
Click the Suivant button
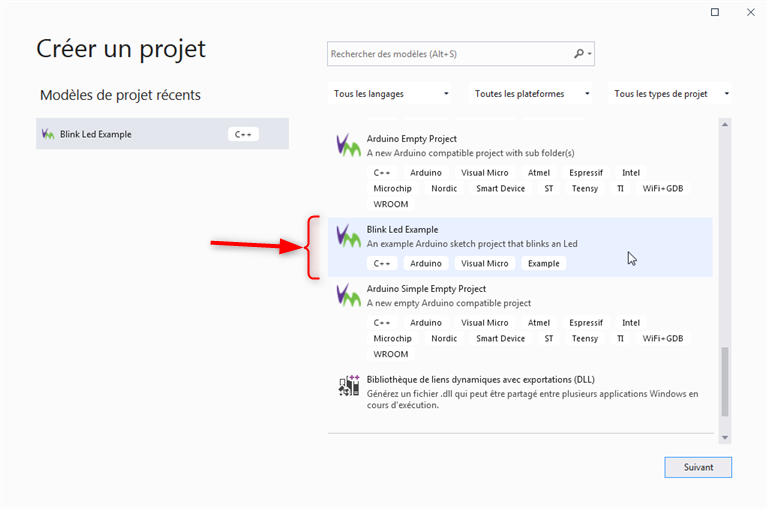(698, 467)
